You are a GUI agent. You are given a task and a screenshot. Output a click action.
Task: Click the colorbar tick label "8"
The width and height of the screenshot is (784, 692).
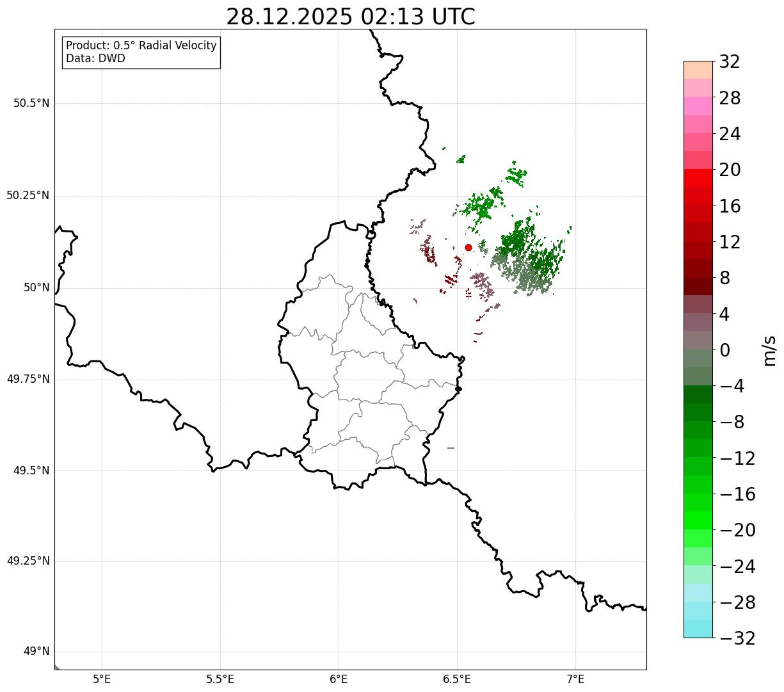[x=724, y=278]
